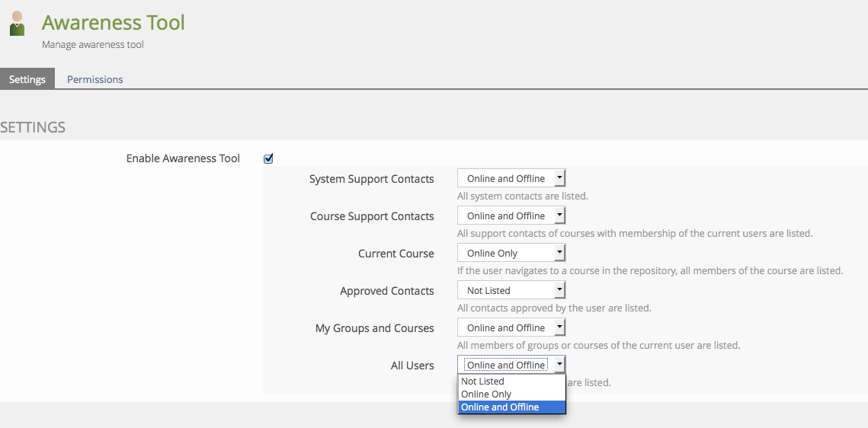The image size is (868, 428).
Task: Choose Online Only in open list
Action: [486, 394]
